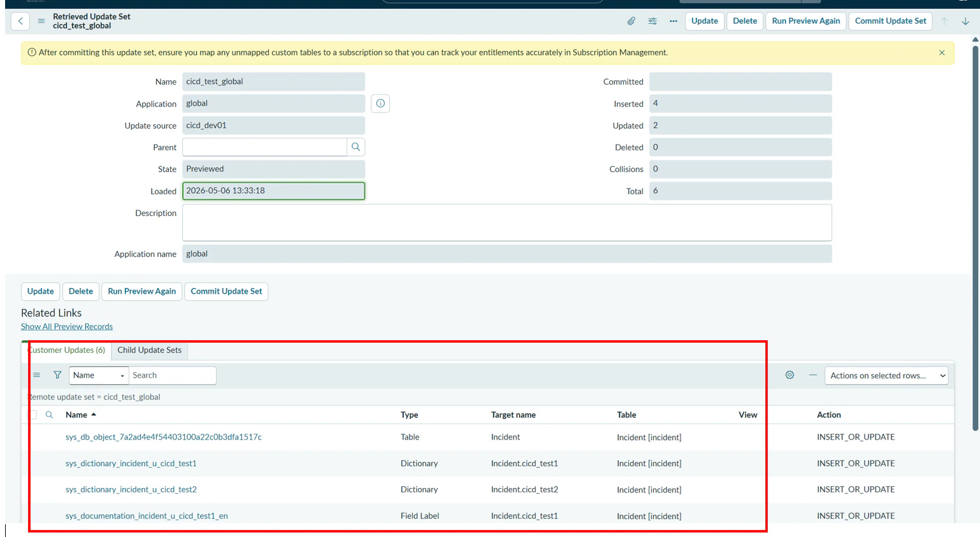The height and width of the screenshot is (537, 980).
Task: Click the lower Update button
Action: point(41,291)
